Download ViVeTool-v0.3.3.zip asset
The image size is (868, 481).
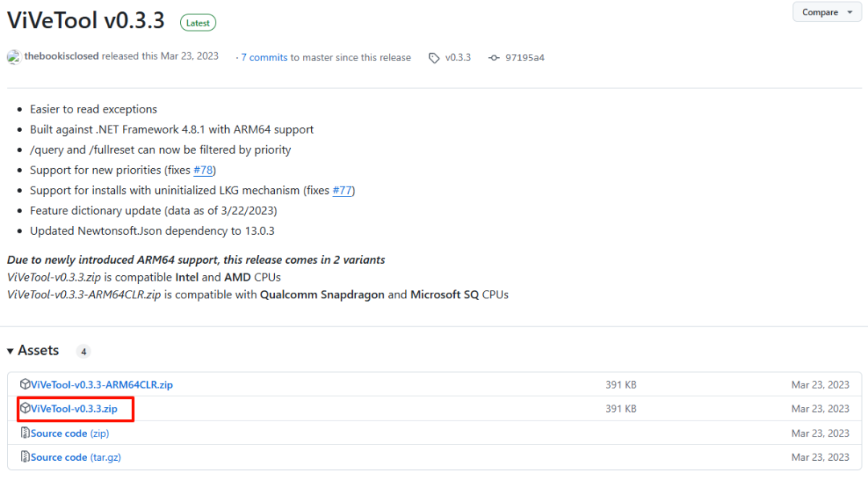[x=74, y=409]
